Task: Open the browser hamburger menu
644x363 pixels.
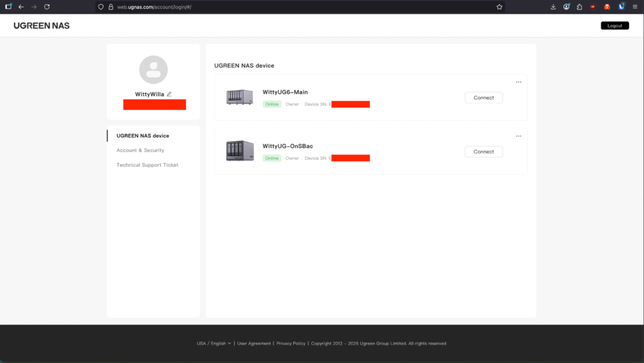Action: tap(635, 7)
